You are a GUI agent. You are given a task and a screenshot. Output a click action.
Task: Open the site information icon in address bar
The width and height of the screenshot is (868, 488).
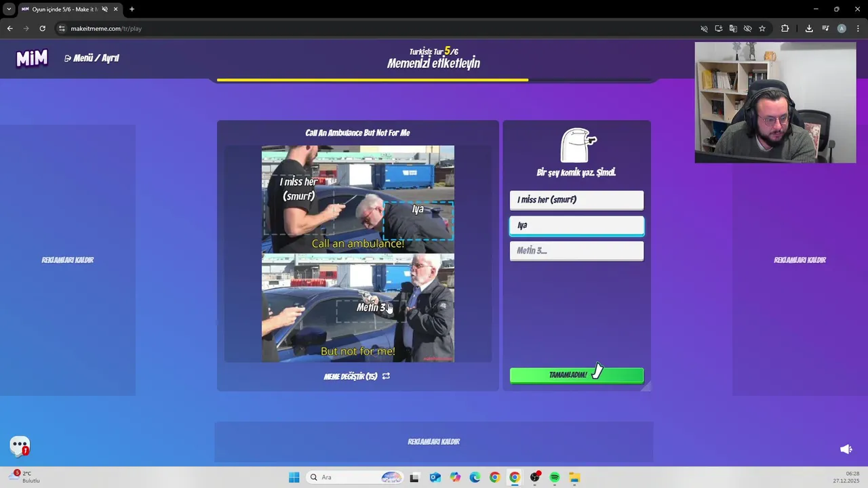point(62,28)
